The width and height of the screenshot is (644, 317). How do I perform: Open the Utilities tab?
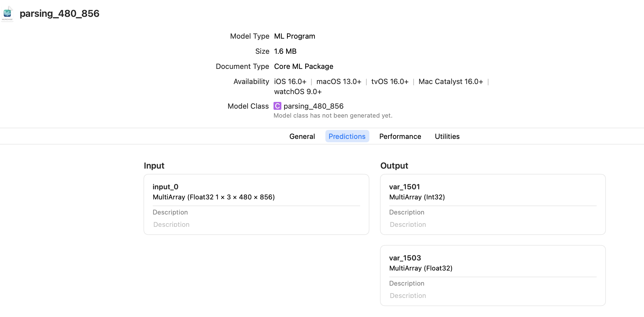point(447,136)
